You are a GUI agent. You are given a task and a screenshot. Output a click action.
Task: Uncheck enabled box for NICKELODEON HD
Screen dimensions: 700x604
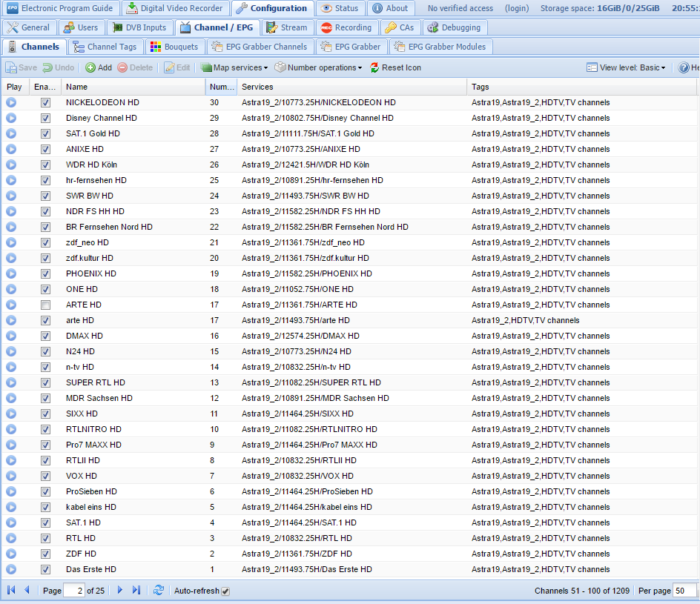click(45, 102)
